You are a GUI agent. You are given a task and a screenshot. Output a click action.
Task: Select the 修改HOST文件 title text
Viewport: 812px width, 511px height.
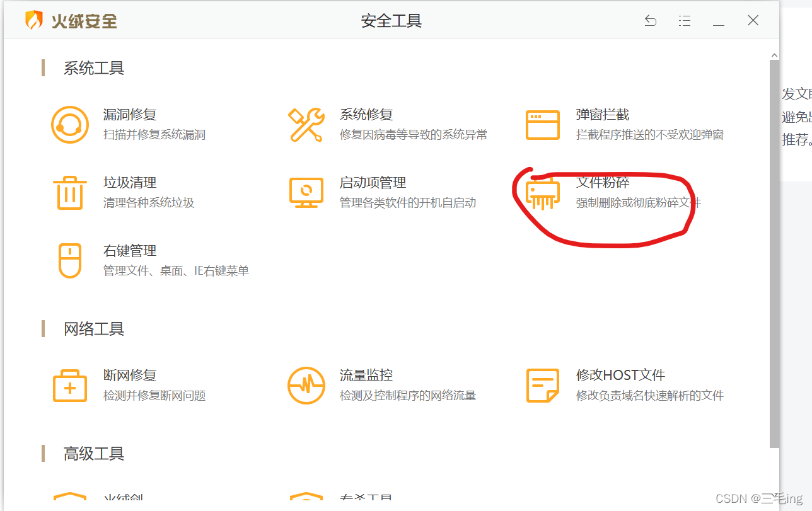[x=621, y=376]
